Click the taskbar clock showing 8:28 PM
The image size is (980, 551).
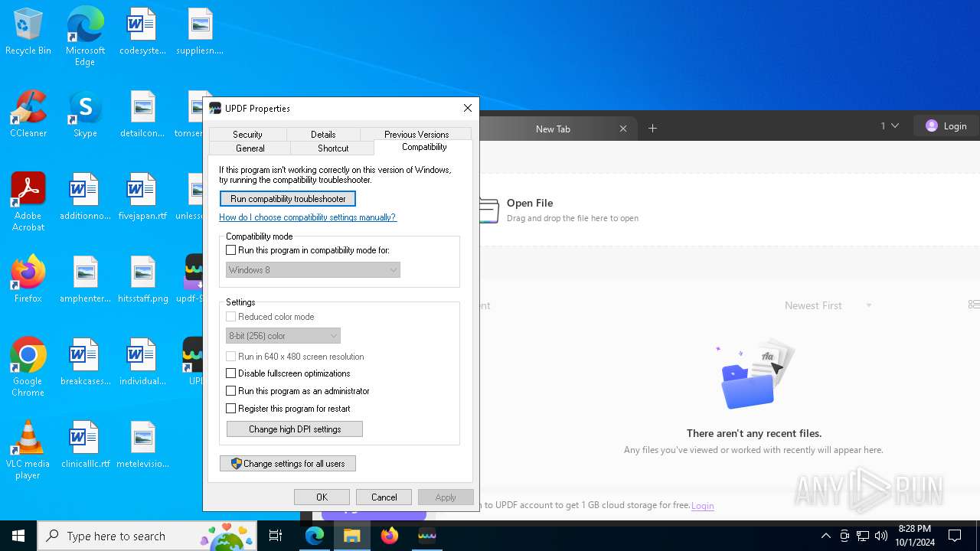[x=914, y=536]
